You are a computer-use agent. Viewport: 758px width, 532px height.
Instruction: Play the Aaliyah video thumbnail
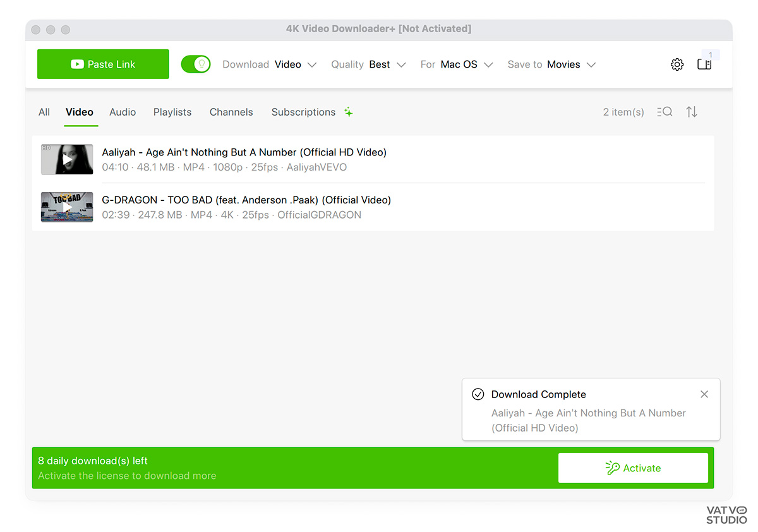coord(67,160)
